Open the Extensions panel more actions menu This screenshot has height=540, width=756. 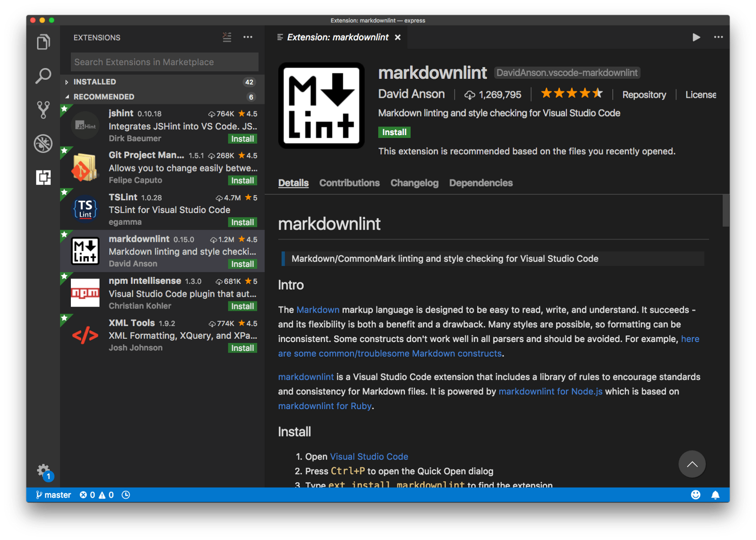pyautogui.click(x=248, y=37)
